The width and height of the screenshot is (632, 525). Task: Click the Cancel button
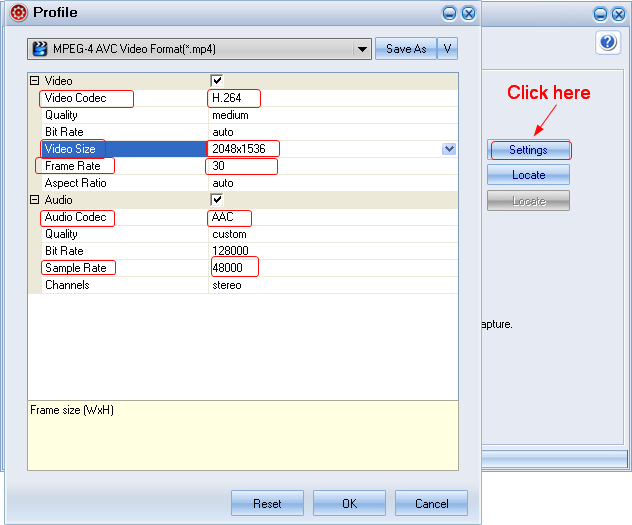[431, 503]
